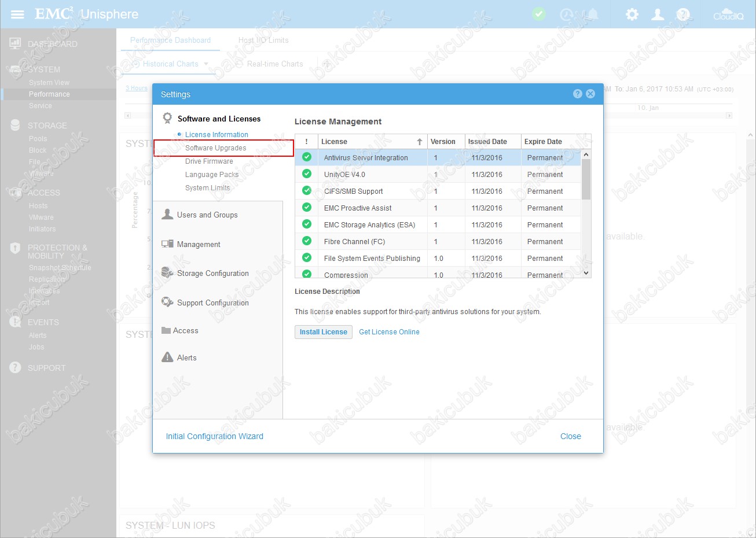Screen dimensions: 756x538
Task: Select CIFS/SMB Support license row
Action: (x=438, y=191)
